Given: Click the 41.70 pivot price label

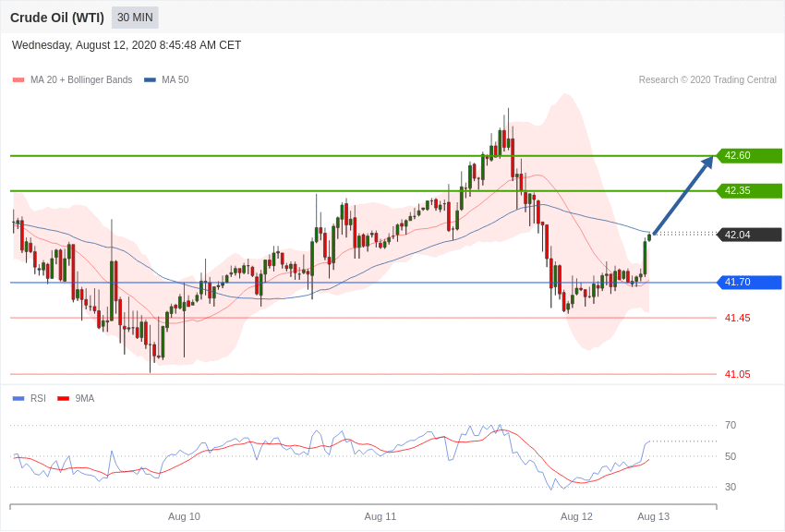Looking at the screenshot, I should [750, 283].
